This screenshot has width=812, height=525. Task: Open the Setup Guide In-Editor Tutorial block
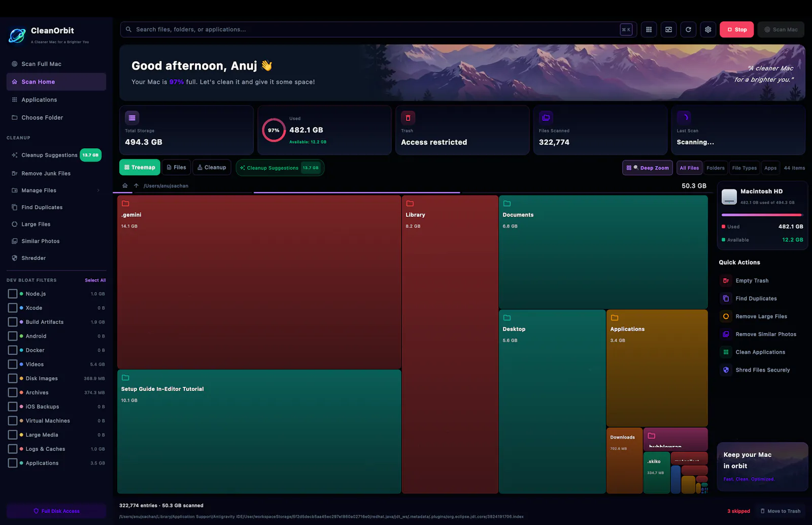[259, 432]
